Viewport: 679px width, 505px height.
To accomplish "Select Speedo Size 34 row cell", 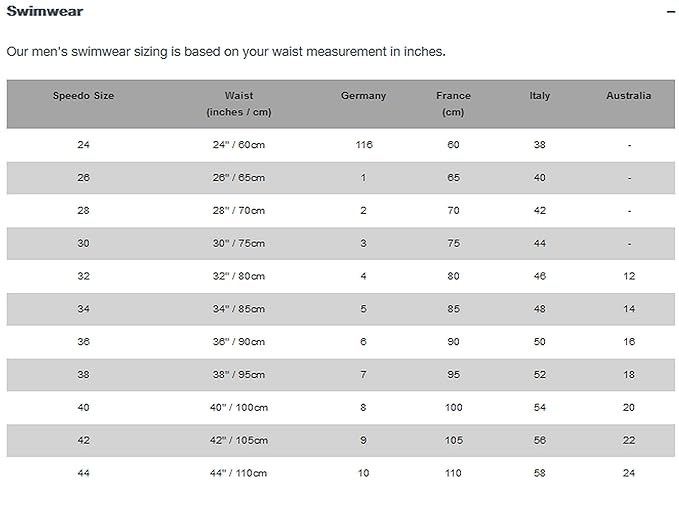I will click(83, 309).
